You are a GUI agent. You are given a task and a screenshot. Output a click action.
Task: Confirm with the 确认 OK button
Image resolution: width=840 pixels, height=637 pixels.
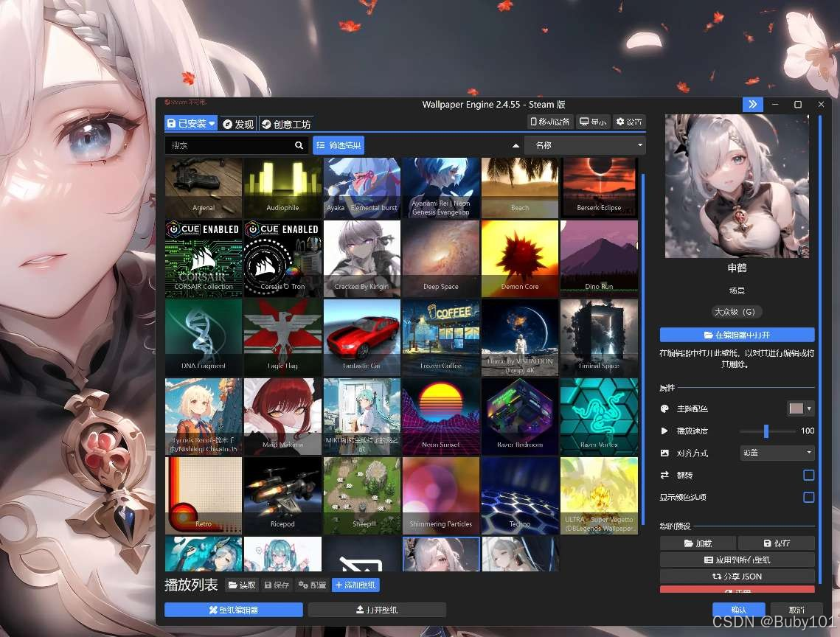point(739,610)
